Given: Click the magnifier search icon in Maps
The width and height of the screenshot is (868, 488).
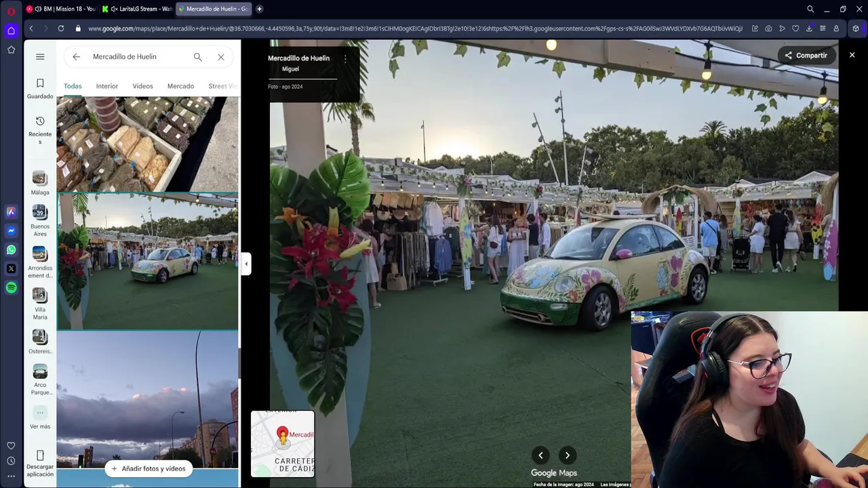Looking at the screenshot, I should [197, 57].
